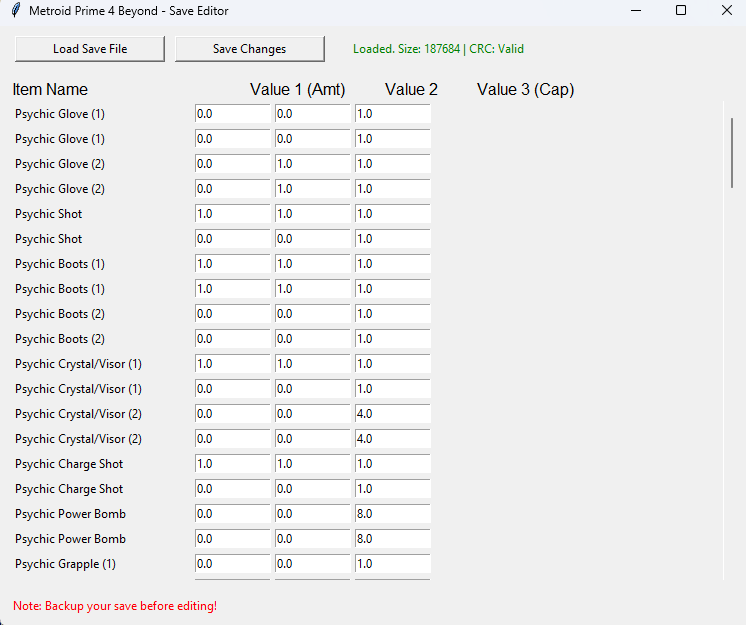The width and height of the screenshot is (746, 625).
Task: Focus Value 2 field showing 0.0 in a Psychic Shot row
Action: (312, 239)
